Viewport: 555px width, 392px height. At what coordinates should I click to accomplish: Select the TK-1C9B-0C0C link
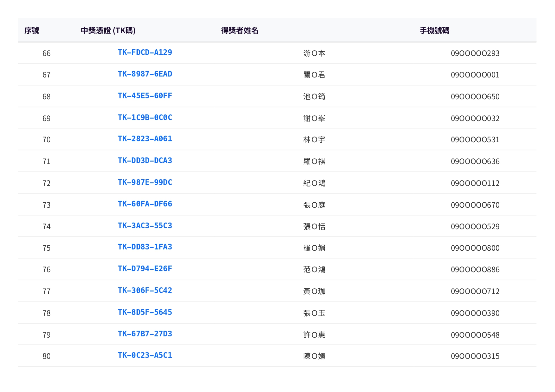[145, 118]
